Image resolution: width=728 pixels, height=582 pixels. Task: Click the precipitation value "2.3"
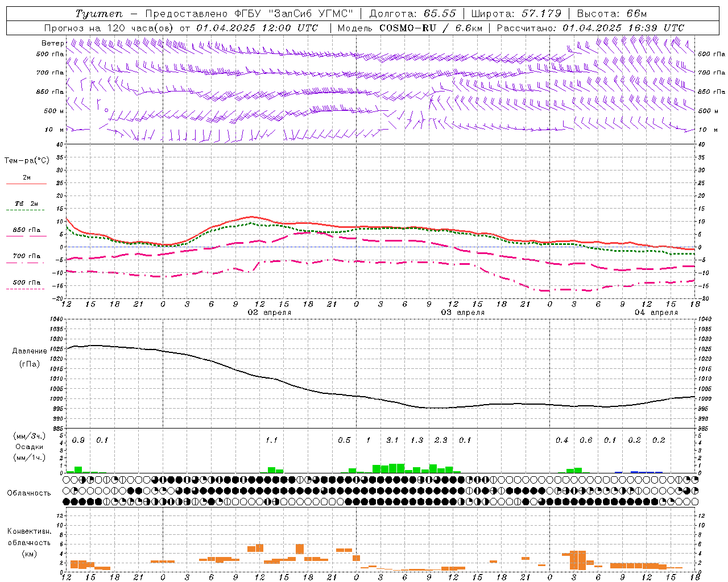tap(441, 440)
